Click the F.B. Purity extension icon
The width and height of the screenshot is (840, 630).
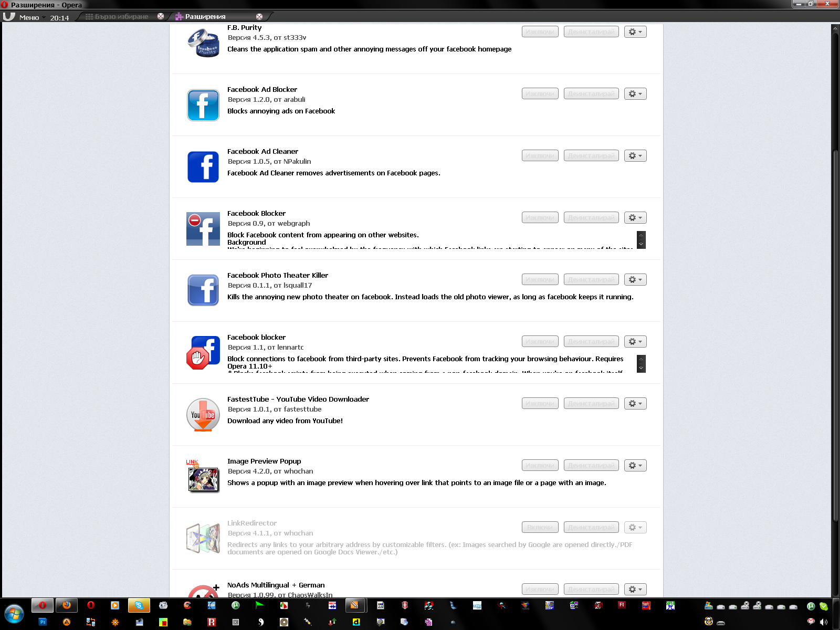[203, 43]
